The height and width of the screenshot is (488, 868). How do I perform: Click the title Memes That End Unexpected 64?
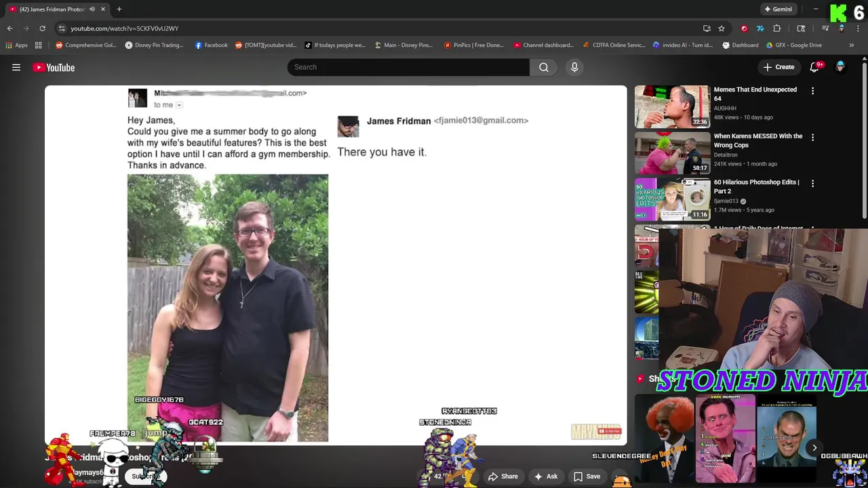(755, 94)
